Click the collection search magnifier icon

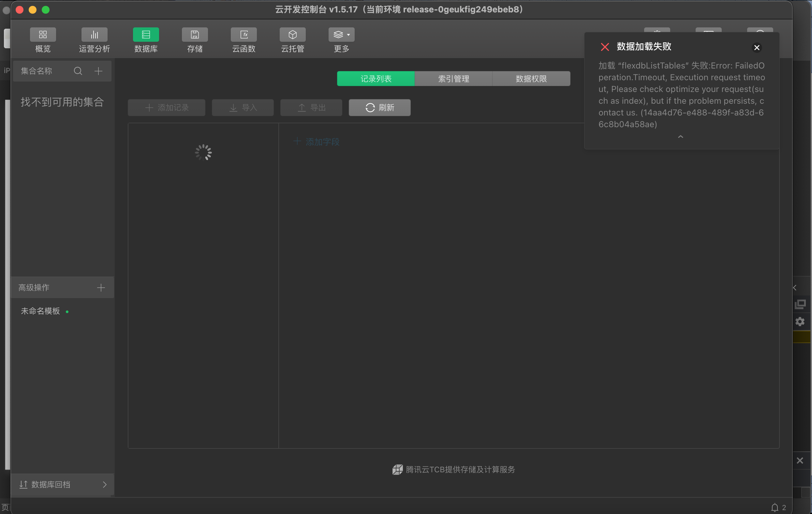click(78, 71)
